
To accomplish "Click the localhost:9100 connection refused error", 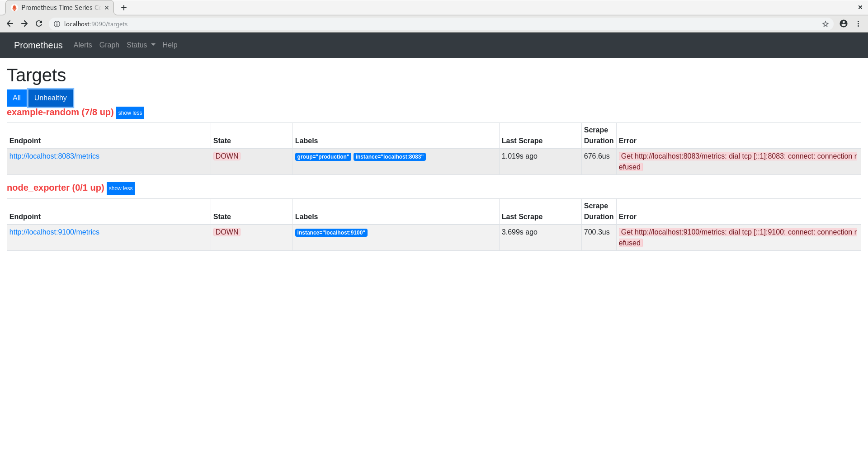I will tap(738, 238).
